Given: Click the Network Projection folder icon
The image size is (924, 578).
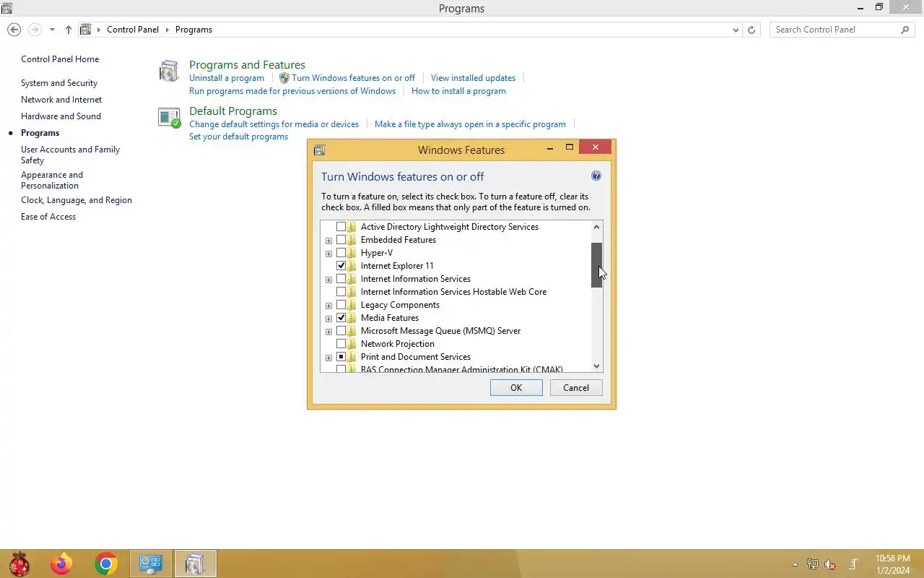Looking at the screenshot, I should click(x=352, y=344).
